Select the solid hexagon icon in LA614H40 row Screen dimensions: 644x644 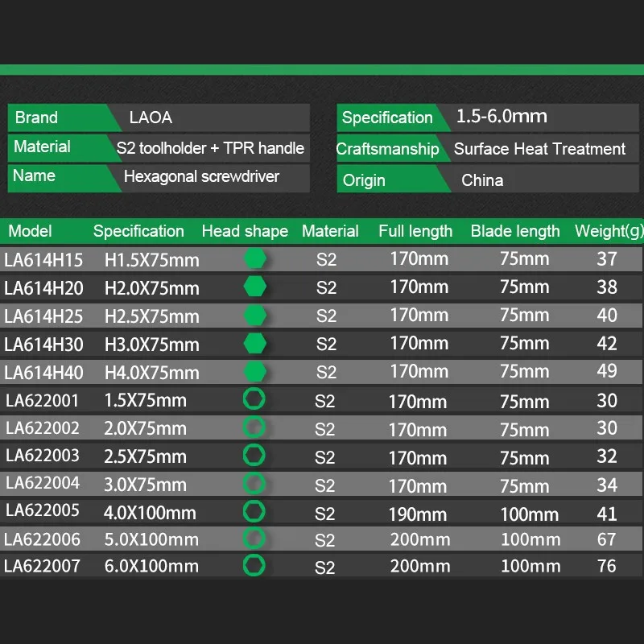(254, 371)
